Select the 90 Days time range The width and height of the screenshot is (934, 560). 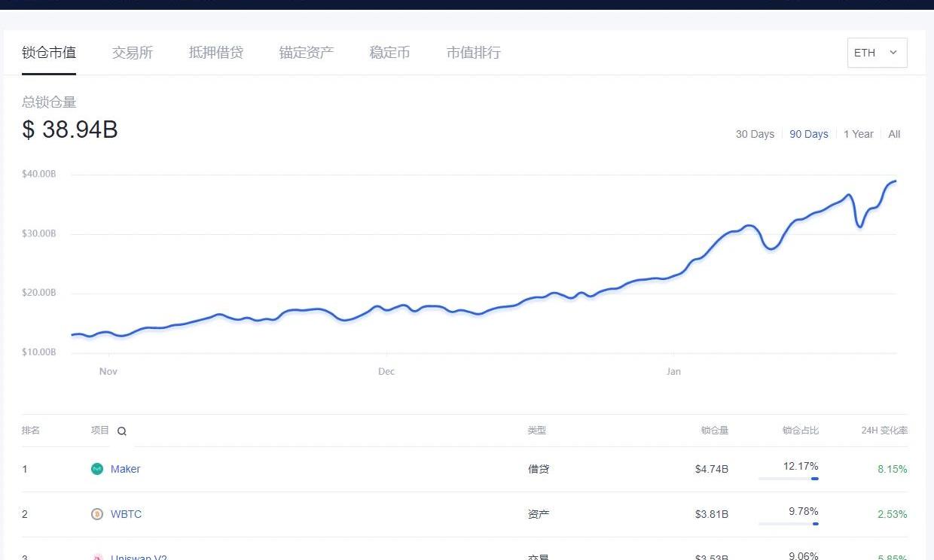tap(809, 134)
